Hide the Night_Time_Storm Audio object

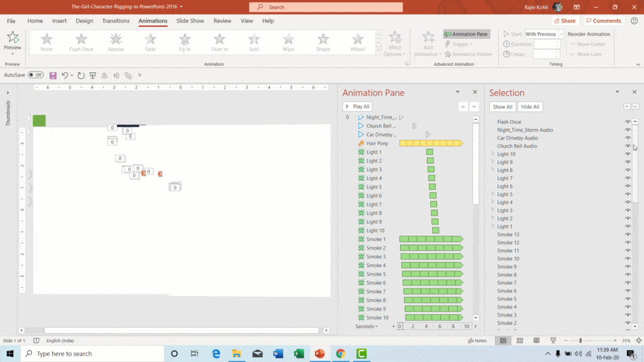coord(627,129)
